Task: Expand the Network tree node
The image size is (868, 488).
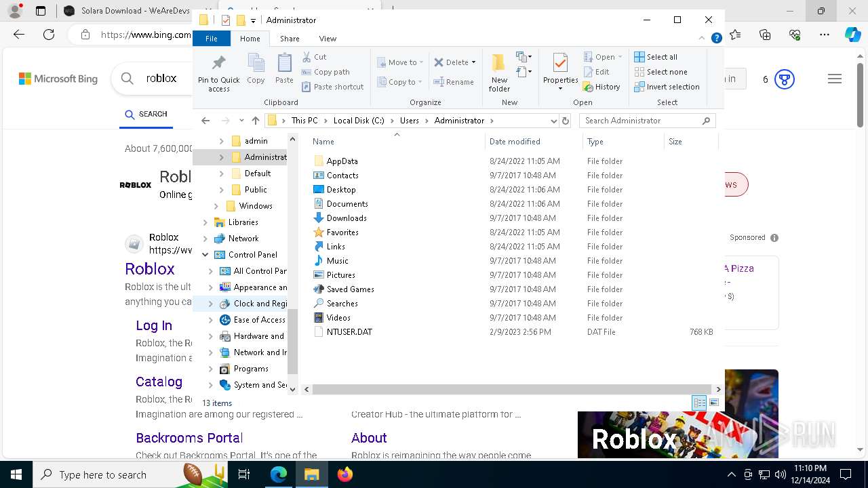Action: (205, 239)
